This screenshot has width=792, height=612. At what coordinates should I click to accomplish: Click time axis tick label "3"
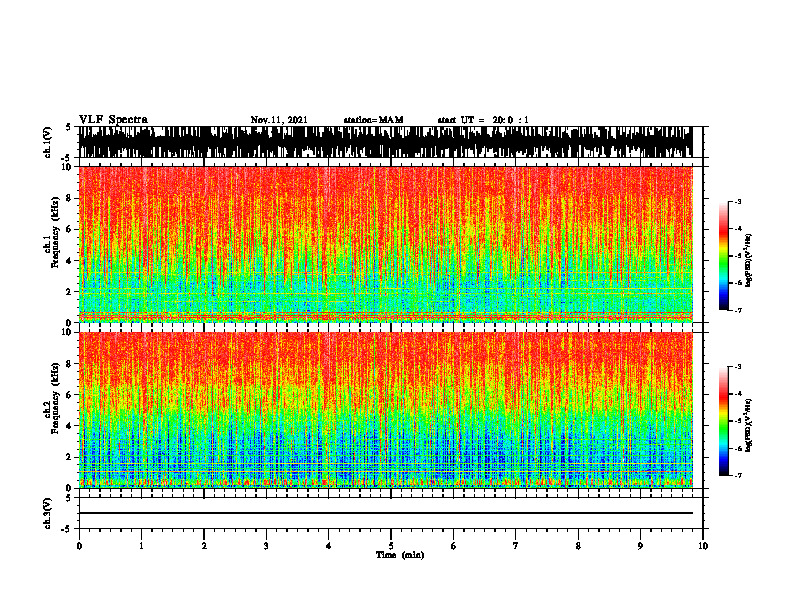coord(266,546)
